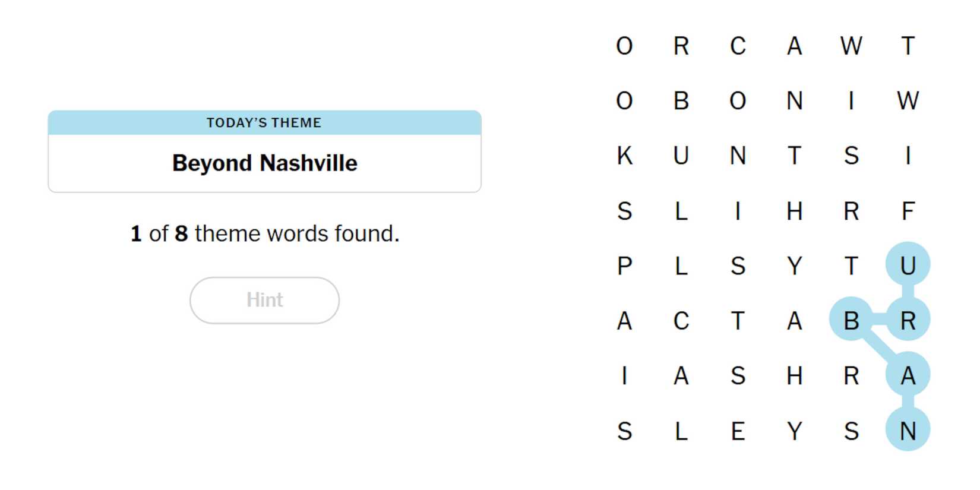980x490 pixels.
Task: Choose the letter L in the bottom row
Action: click(x=681, y=431)
